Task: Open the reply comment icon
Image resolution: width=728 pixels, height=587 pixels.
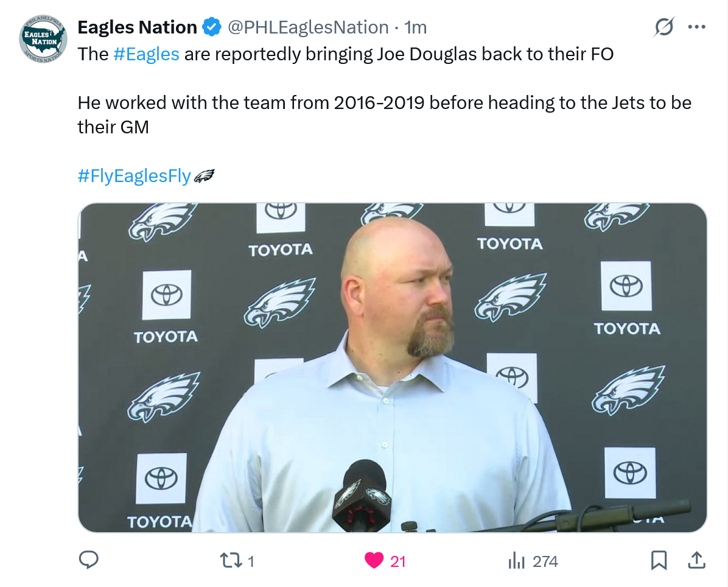Action: coord(89,560)
